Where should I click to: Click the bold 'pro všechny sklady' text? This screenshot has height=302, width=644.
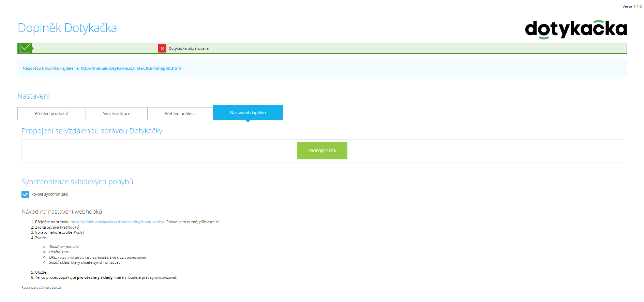coord(95,277)
